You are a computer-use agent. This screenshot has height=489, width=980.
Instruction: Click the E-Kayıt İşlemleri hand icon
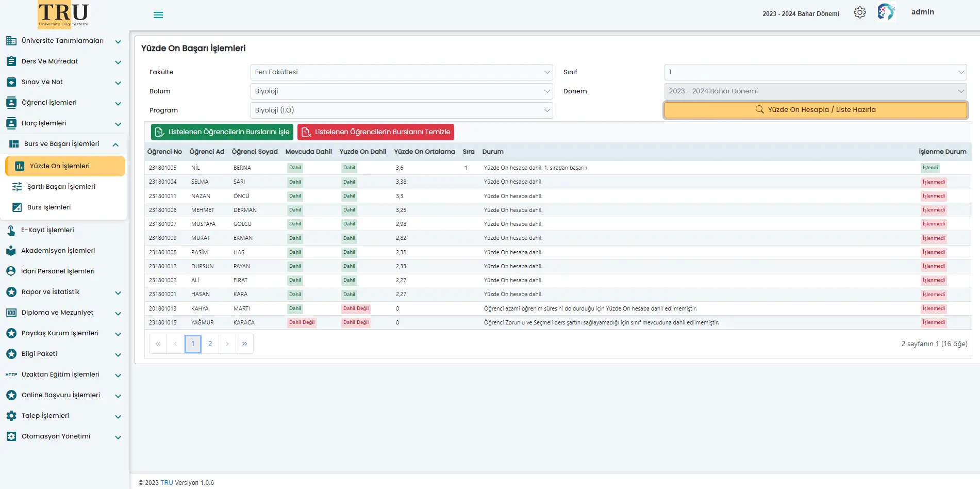[x=11, y=231]
